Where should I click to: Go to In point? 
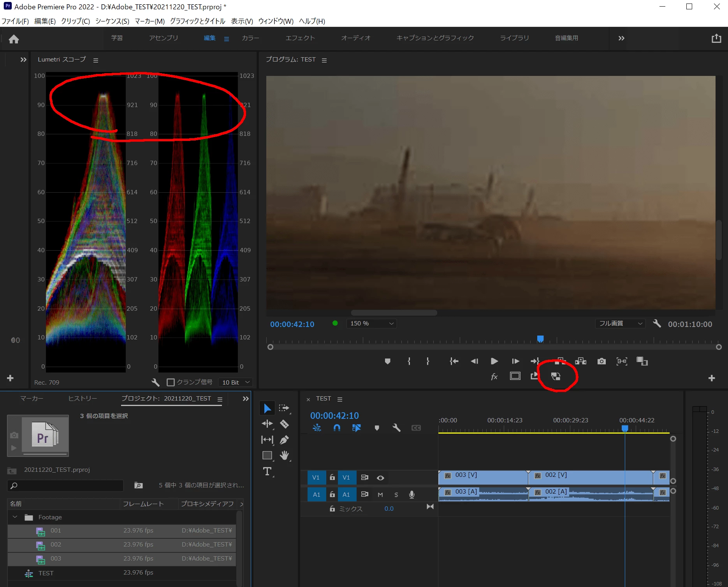pos(454,361)
